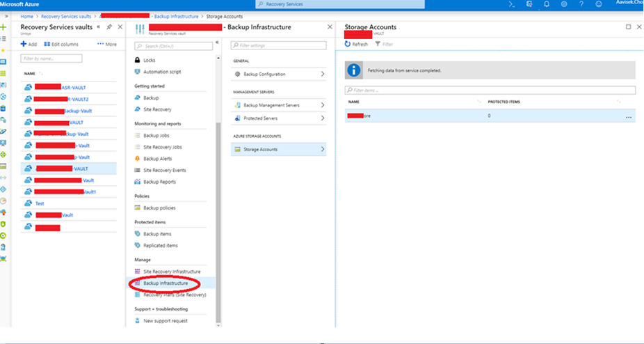This screenshot has height=344, width=644.
Task: Sort by PROTECTED ITEMS column
Action: click(x=504, y=102)
